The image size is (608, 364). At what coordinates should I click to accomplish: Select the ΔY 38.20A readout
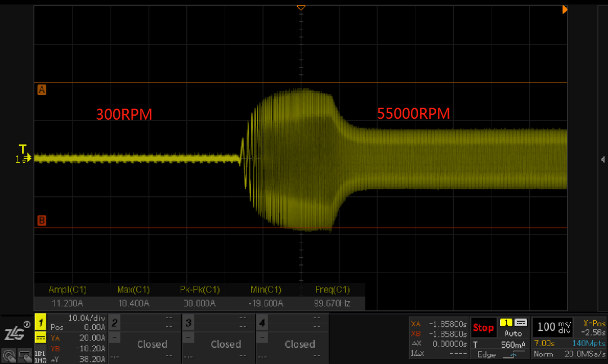click(x=78, y=359)
